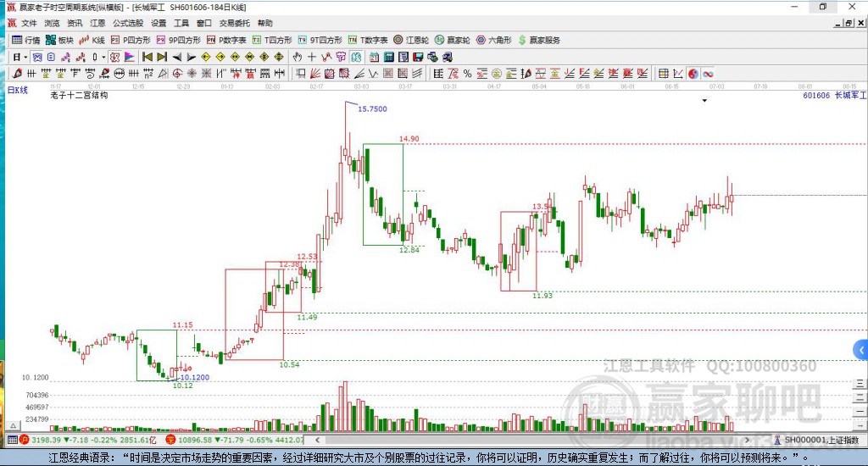This screenshot has height=466, width=868.
Task: Open the 江恩 menu
Action: [x=97, y=23]
